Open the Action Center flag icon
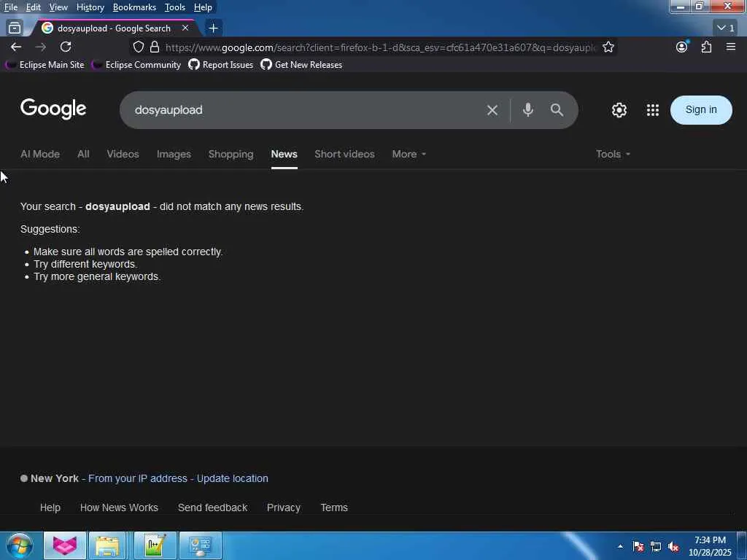This screenshot has height=560, width=747. [638, 546]
